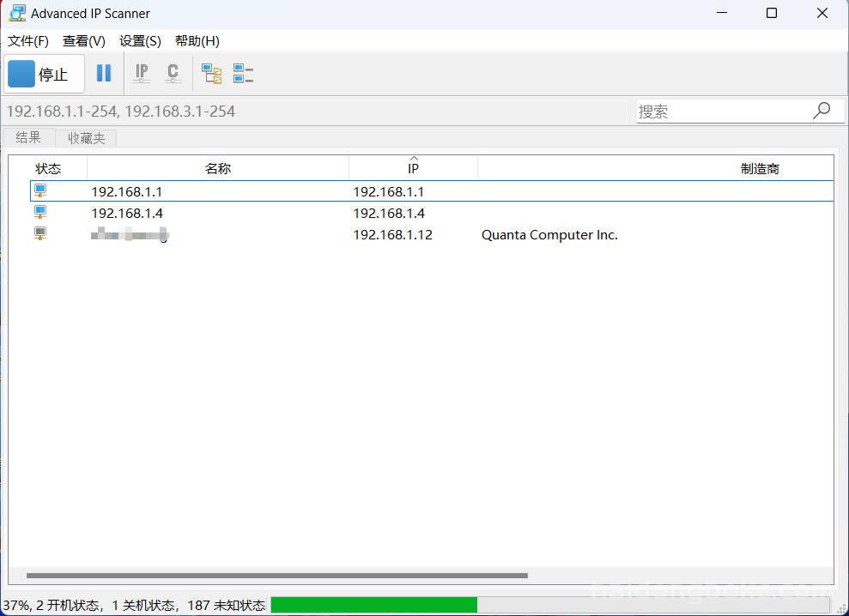Stop the scan with the 停止 button
The image size is (849, 616).
45,74
